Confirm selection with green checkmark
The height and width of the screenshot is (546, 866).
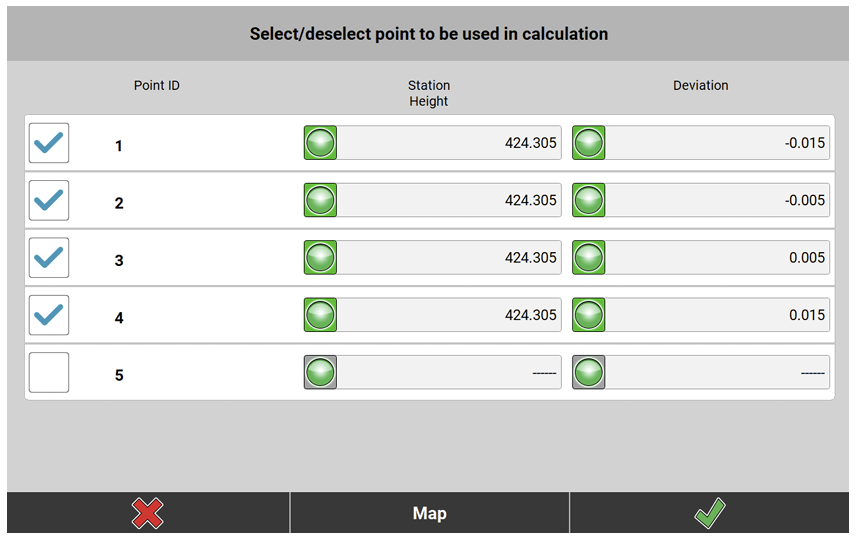(709, 513)
